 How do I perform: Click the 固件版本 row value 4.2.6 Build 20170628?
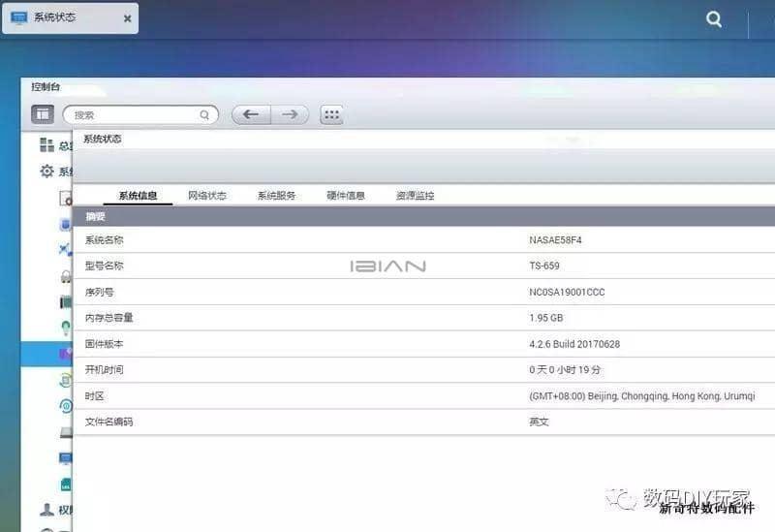(574, 344)
